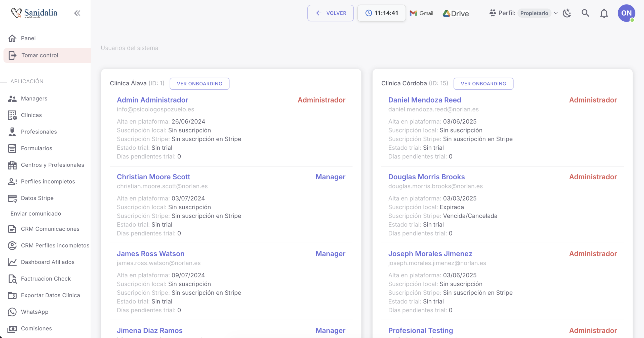Click the Manager role of James Ross Watson

click(331, 254)
